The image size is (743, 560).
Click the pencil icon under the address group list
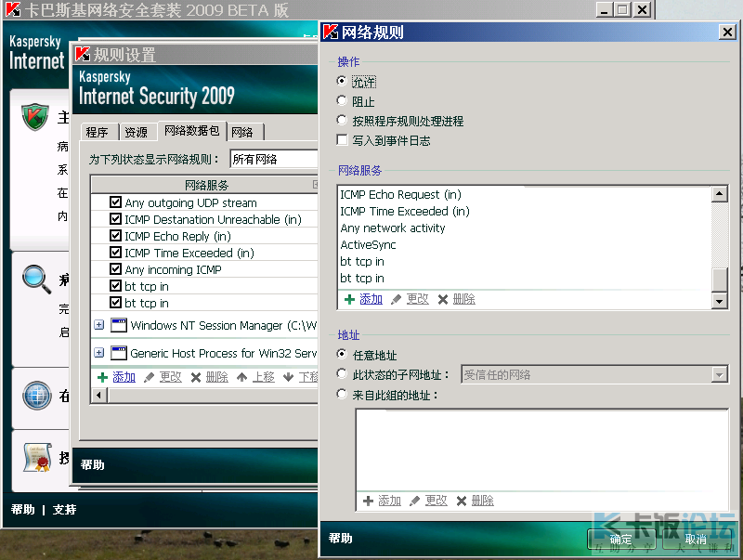click(x=414, y=501)
